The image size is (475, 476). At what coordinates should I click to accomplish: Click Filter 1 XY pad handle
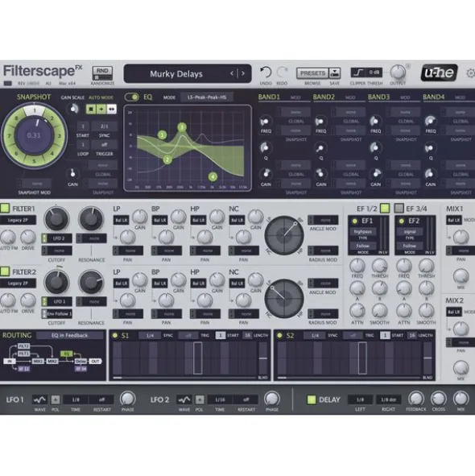click(295, 224)
